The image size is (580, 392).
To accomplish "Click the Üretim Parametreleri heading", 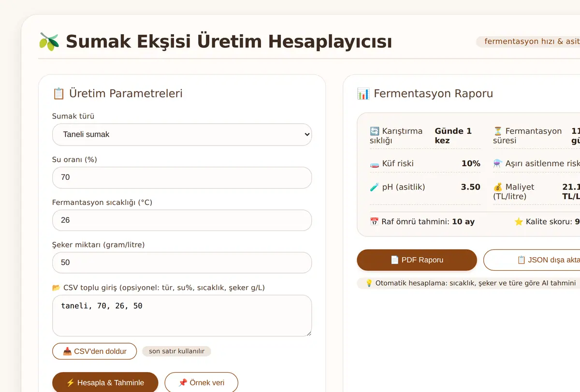I will point(126,93).
